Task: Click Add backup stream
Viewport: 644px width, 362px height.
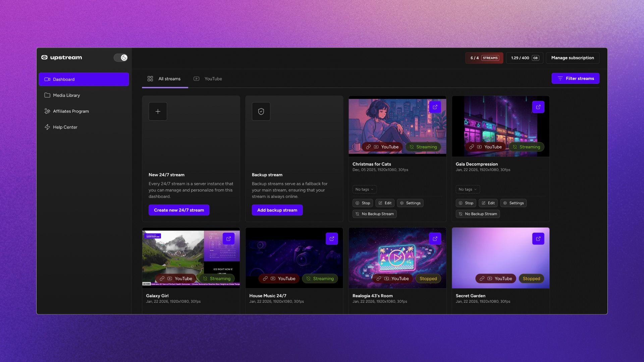Action: 277,210
